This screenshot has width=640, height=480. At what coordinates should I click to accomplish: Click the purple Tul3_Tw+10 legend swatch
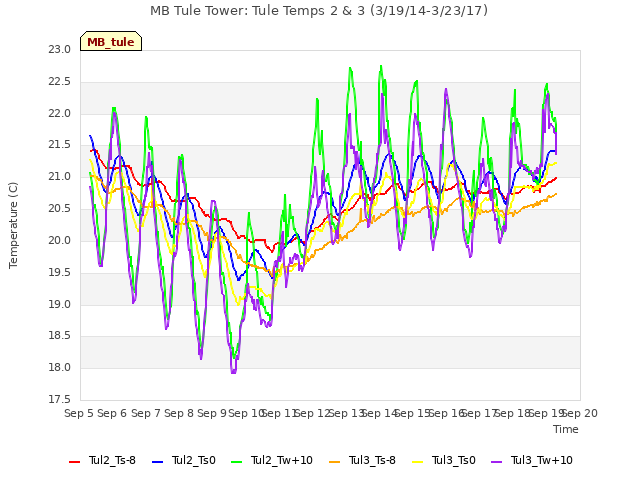click(496, 462)
